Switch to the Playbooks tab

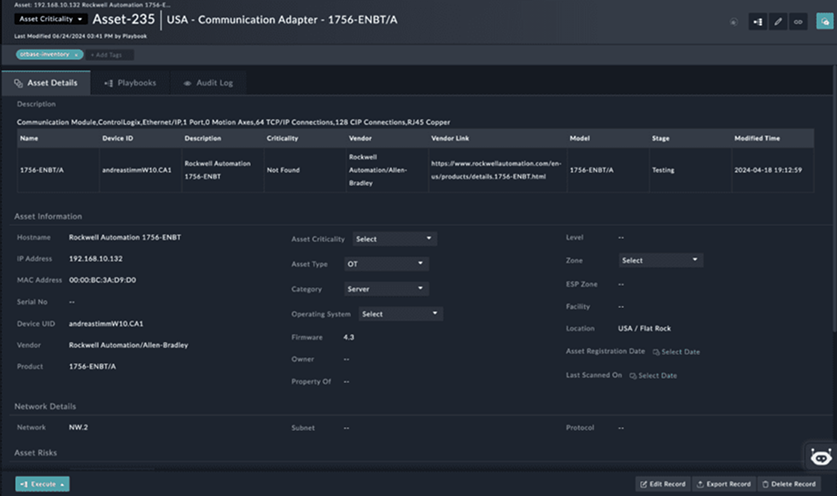click(130, 83)
